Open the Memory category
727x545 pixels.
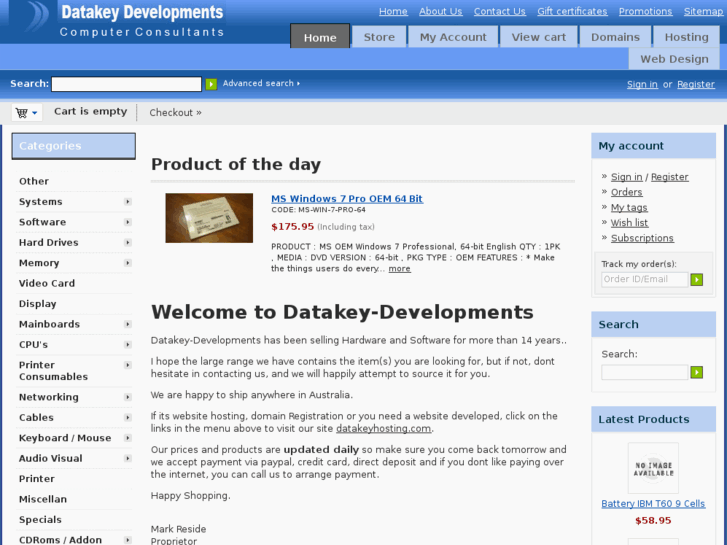(39, 263)
